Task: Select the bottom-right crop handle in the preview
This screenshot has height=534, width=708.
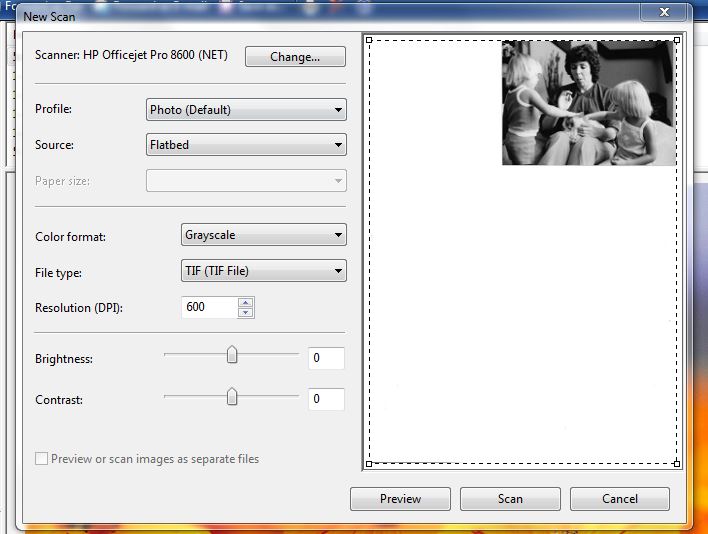Action: tap(677, 464)
